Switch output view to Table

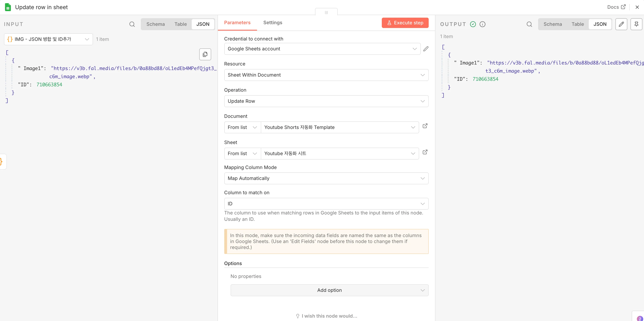[577, 24]
